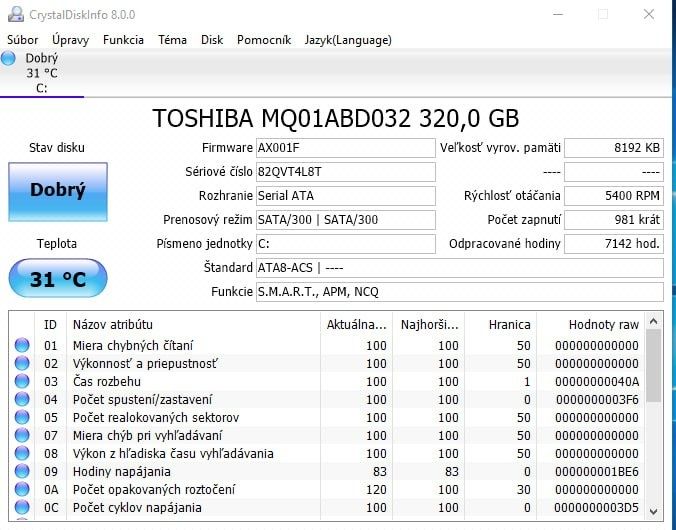Select the disk tab showing Dobrý 31 °C C:

42,73
